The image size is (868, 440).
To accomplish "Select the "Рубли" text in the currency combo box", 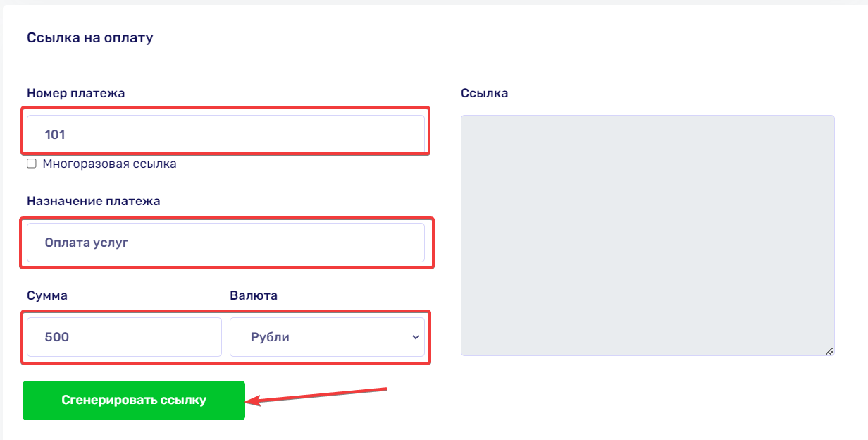I will point(270,337).
